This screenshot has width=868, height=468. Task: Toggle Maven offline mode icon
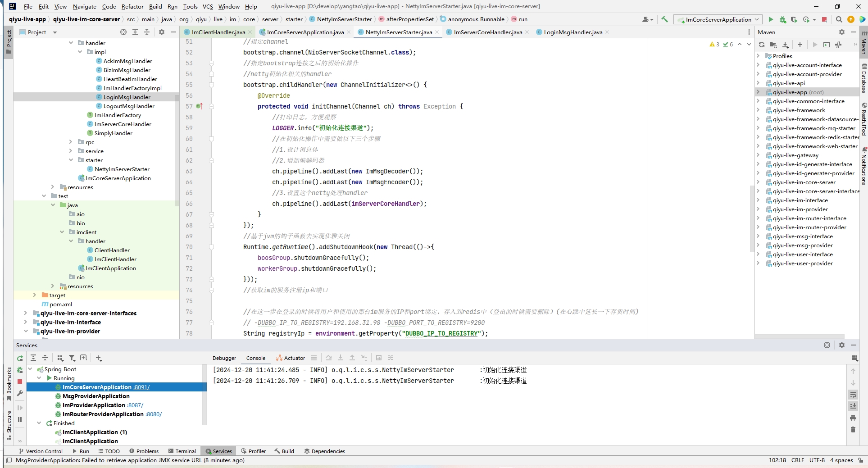coord(838,45)
